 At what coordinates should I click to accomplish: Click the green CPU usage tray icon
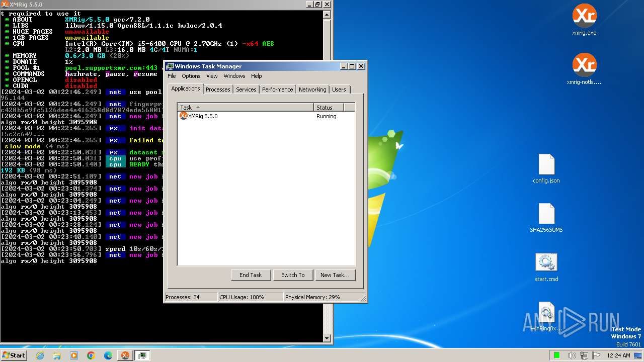pyautogui.click(x=557, y=355)
